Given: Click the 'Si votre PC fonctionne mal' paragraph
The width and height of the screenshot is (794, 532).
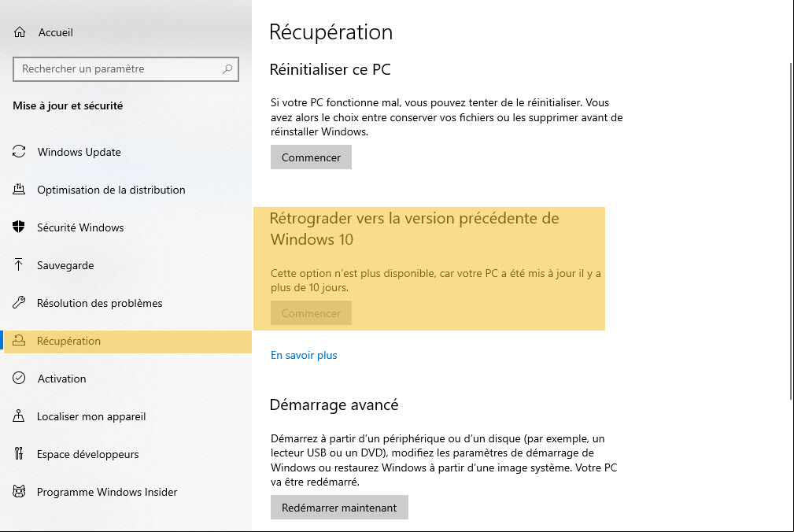Looking at the screenshot, I should (447, 117).
